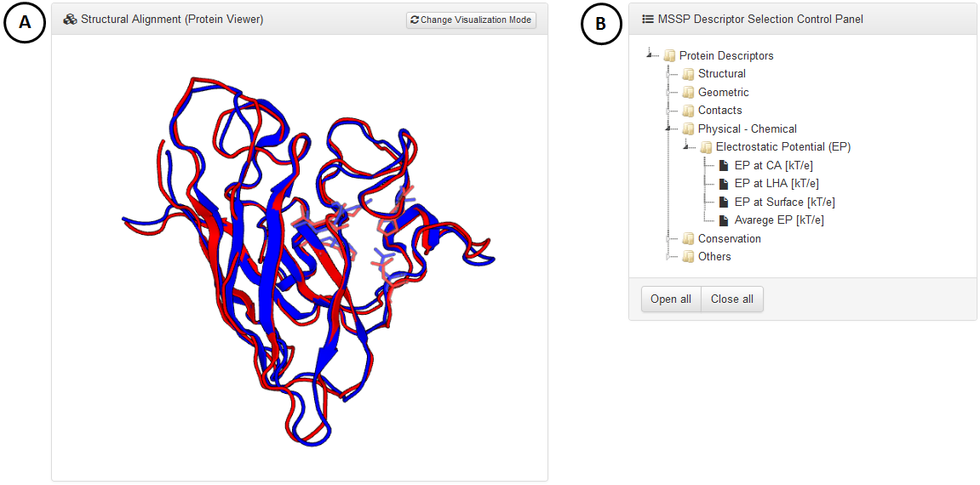Expand the Geometric node toggle
The height and width of the screenshot is (485, 980).
coord(668,93)
